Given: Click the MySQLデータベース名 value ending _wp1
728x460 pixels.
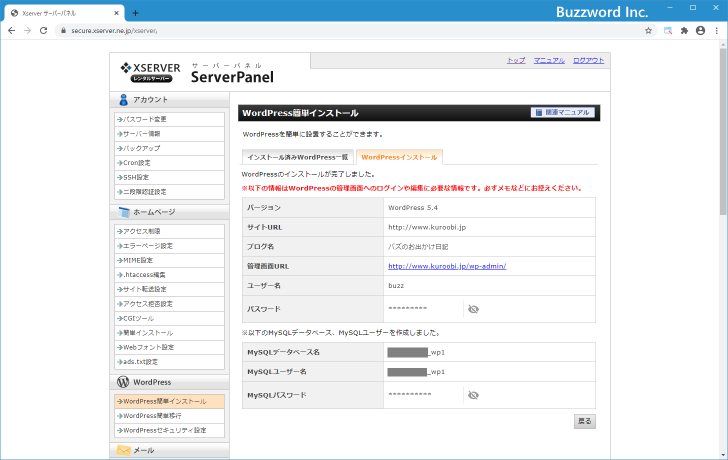Looking at the screenshot, I should (x=416, y=352).
